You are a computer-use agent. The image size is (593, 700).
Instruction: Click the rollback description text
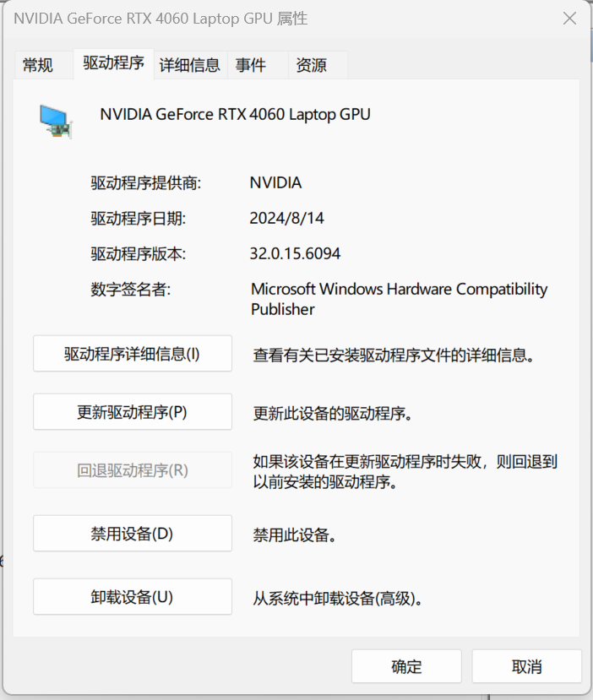click(405, 471)
